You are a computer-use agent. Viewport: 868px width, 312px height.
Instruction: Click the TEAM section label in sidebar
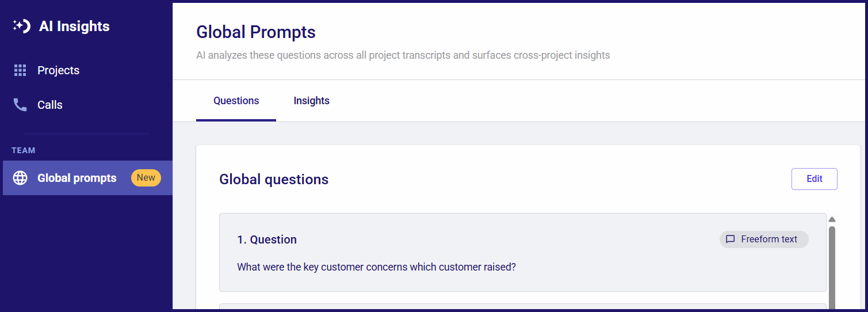(24, 150)
